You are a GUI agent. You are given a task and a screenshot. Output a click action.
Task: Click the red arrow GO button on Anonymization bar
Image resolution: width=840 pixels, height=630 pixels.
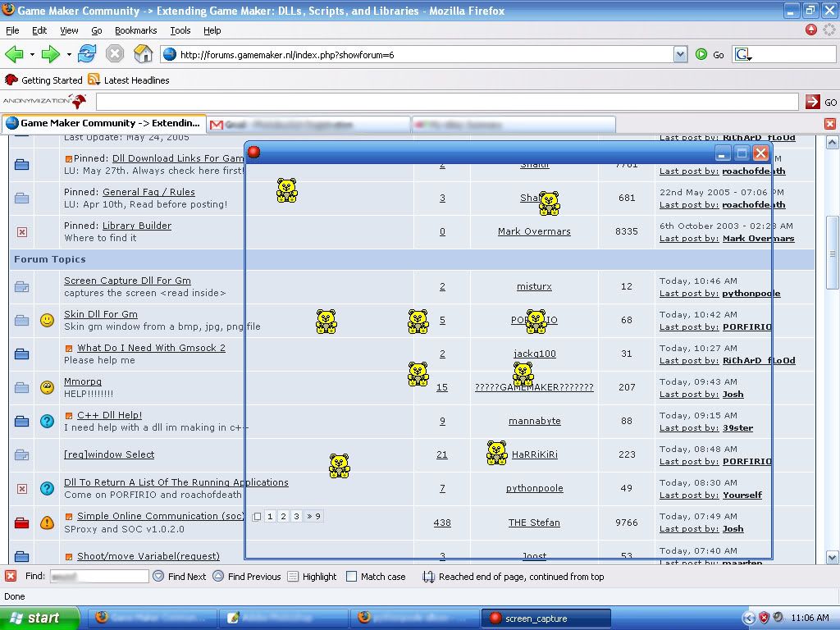[x=813, y=101]
